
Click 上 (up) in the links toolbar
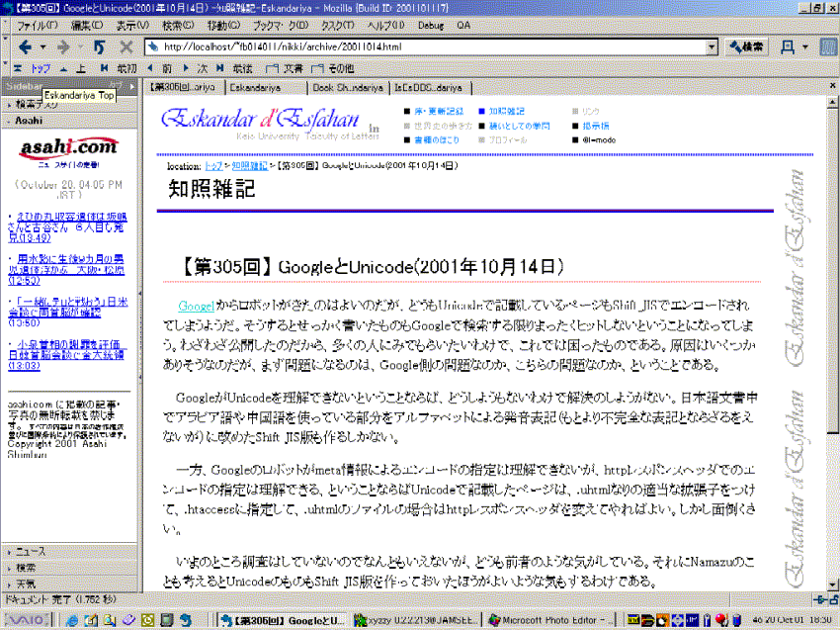tap(73, 68)
